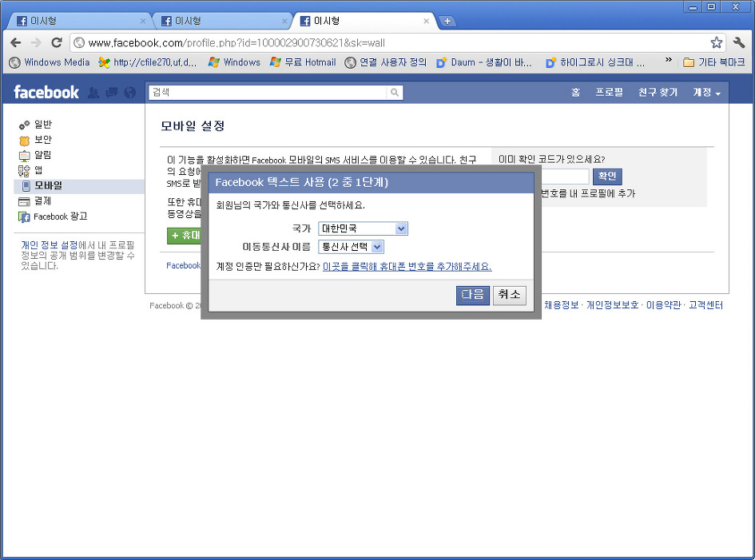Click the Facebook 검색 input field
Screen dimensions: 755x560
tap(268, 93)
